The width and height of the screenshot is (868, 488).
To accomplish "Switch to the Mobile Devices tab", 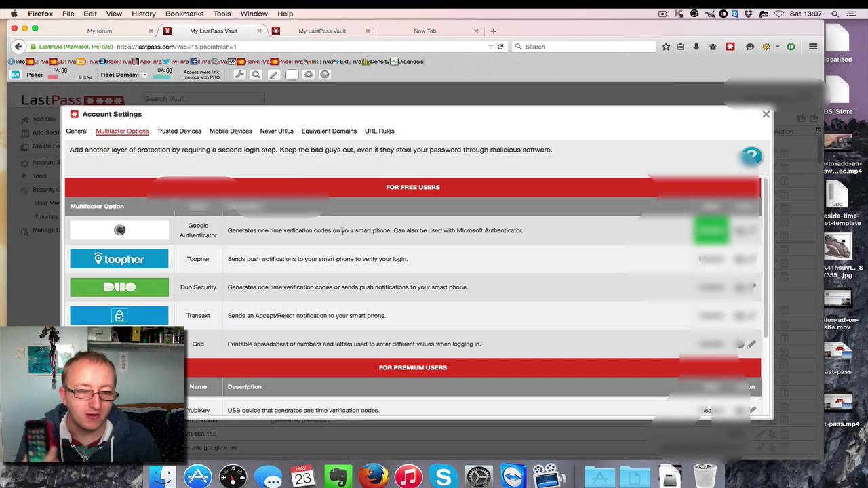I will [231, 131].
